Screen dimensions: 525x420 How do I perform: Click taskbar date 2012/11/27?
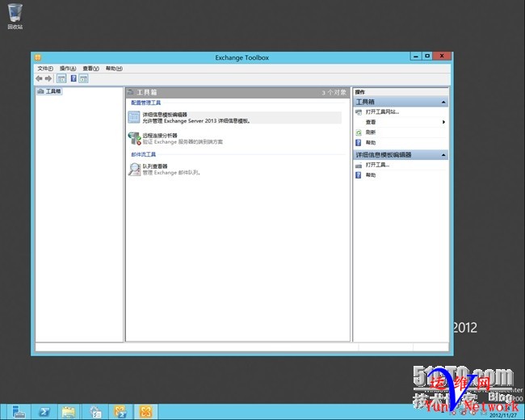point(503,415)
